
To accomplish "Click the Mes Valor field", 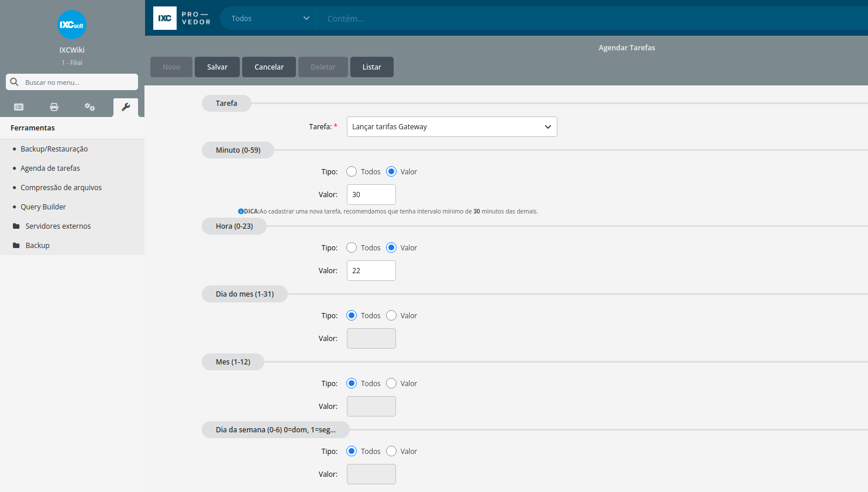I will [x=371, y=406].
